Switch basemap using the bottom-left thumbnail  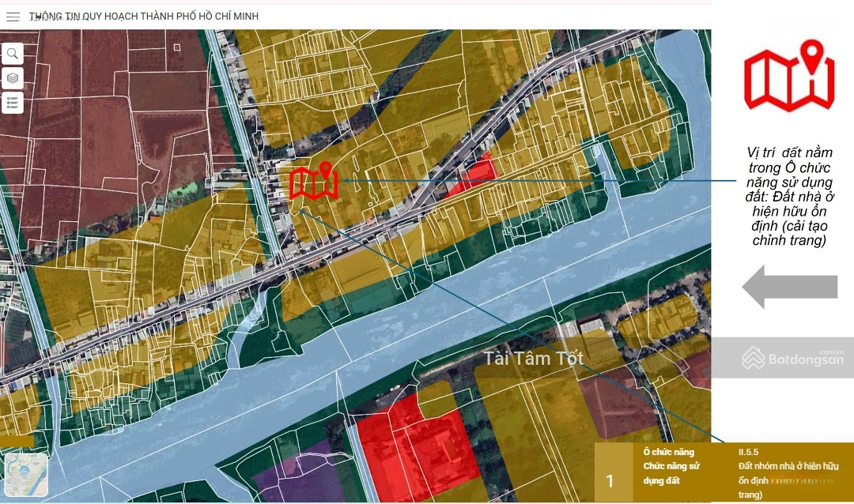(26, 474)
